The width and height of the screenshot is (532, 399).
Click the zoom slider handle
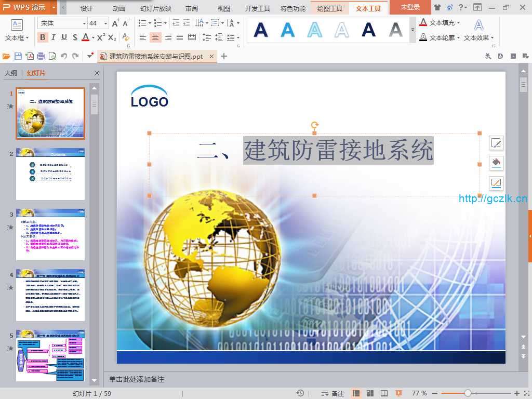(468, 393)
